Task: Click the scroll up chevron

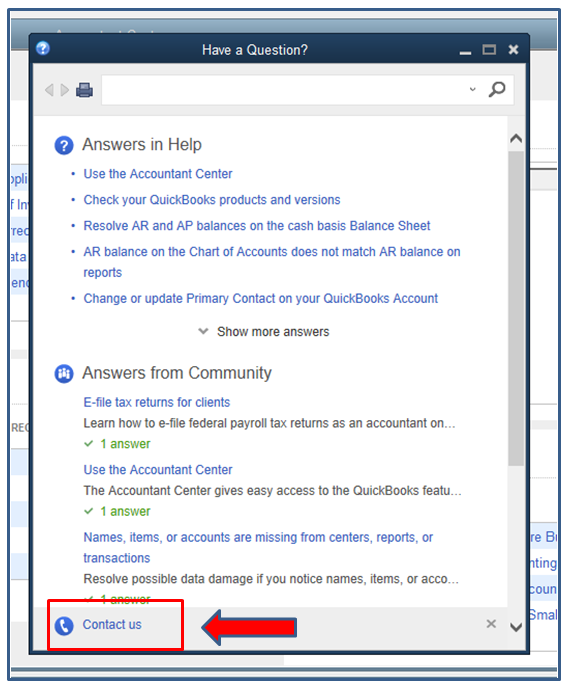Action: coord(516,138)
